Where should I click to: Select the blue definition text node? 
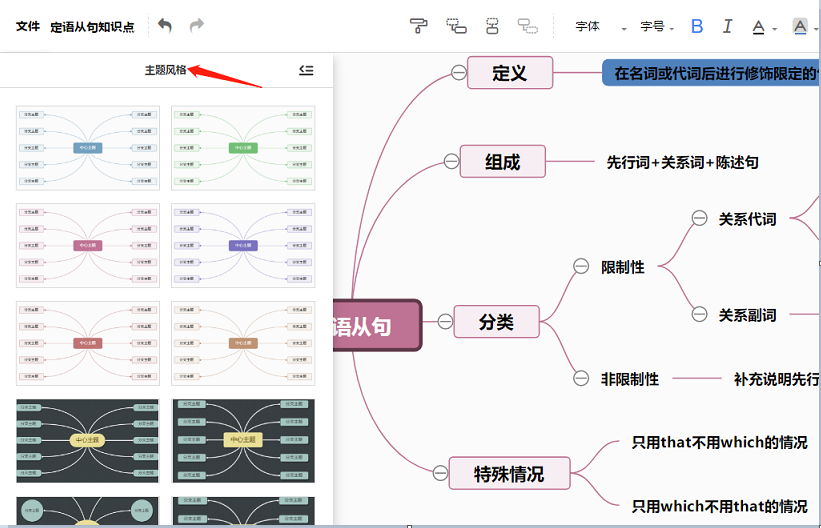(711, 73)
